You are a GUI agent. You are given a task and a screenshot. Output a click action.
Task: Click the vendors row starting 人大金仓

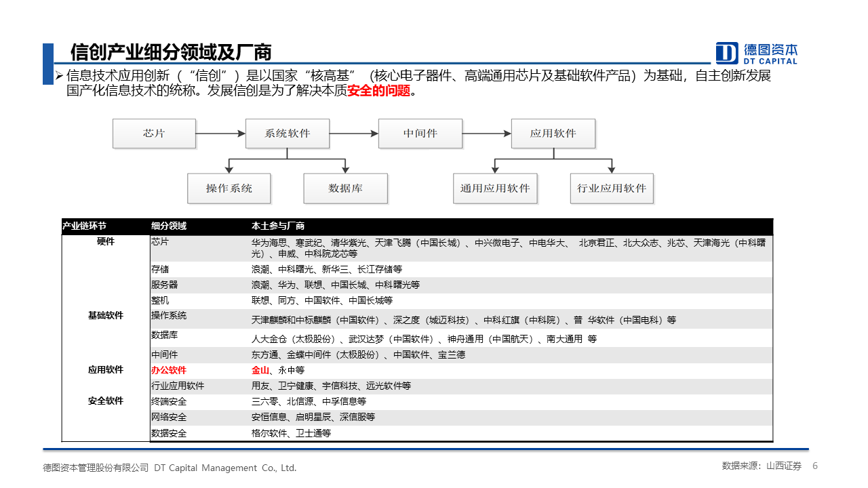click(425, 339)
